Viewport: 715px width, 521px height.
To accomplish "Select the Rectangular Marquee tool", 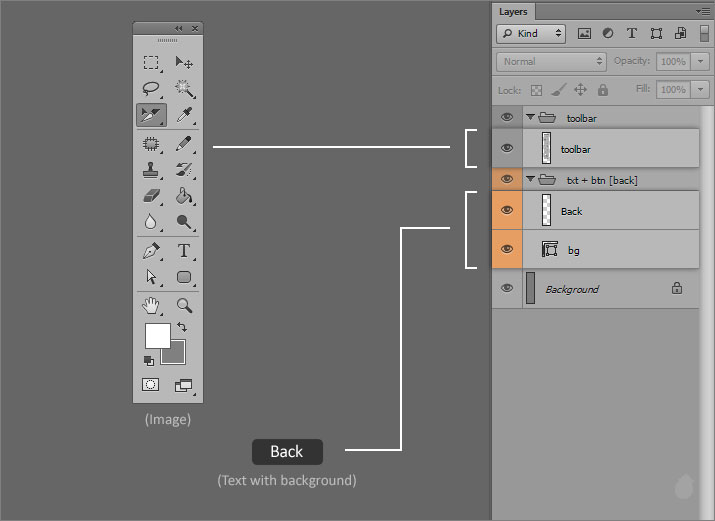I will pos(151,62).
